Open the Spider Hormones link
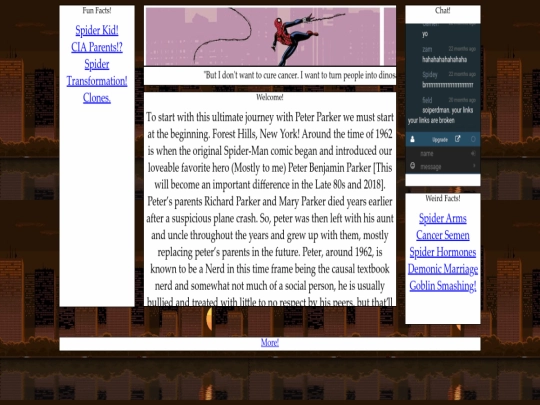This screenshot has width=540, height=405. (x=443, y=252)
